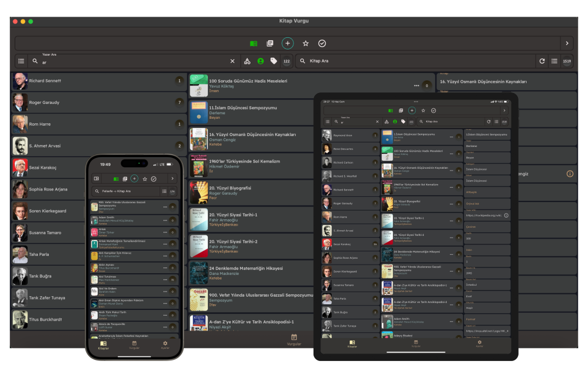
Task: Toggle the checkmark circle filter in Mac window
Action: click(322, 44)
